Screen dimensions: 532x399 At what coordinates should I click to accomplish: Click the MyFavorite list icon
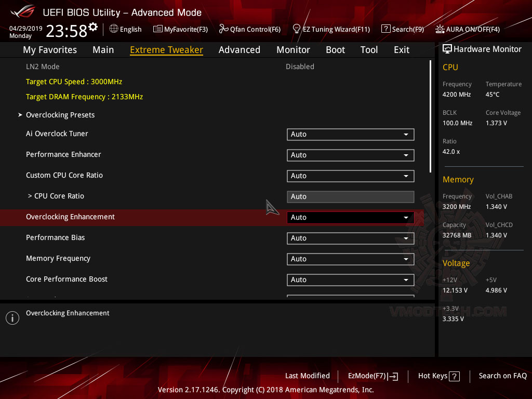coord(157,29)
